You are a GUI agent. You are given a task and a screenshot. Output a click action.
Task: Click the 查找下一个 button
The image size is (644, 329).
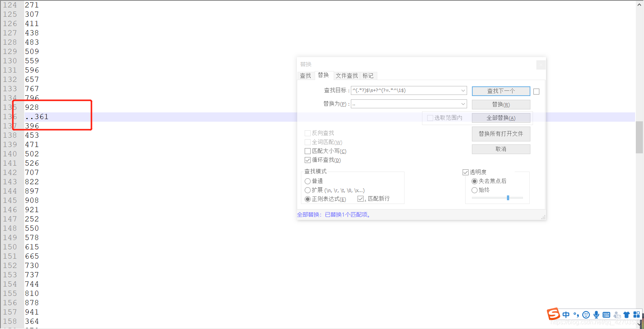(x=501, y=91)
